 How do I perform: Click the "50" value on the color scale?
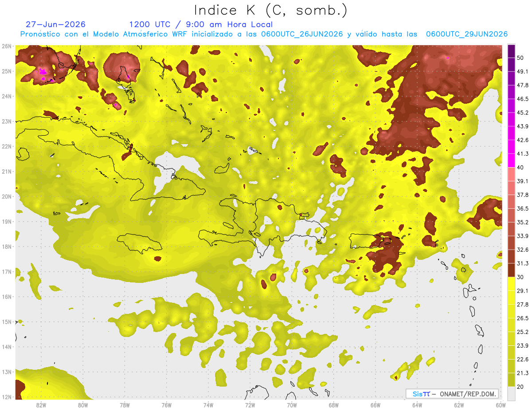520,59
